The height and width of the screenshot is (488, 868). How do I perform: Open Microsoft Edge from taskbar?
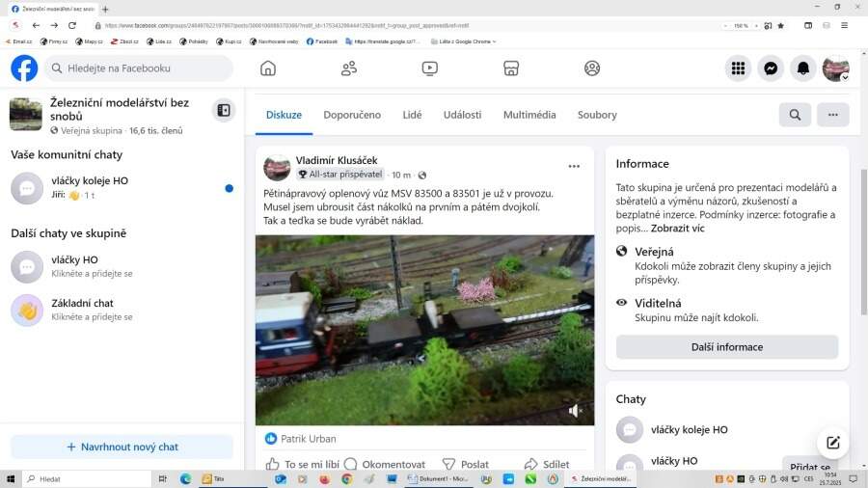185,478
